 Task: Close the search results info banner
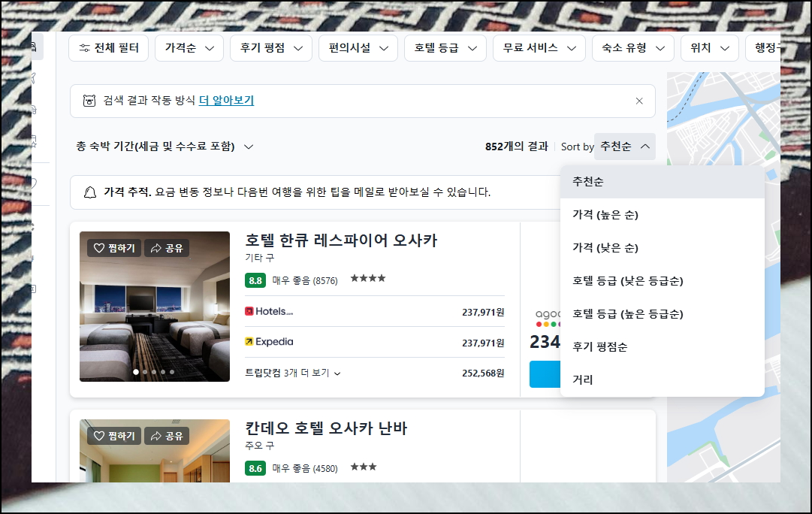[x=639, y=101]
